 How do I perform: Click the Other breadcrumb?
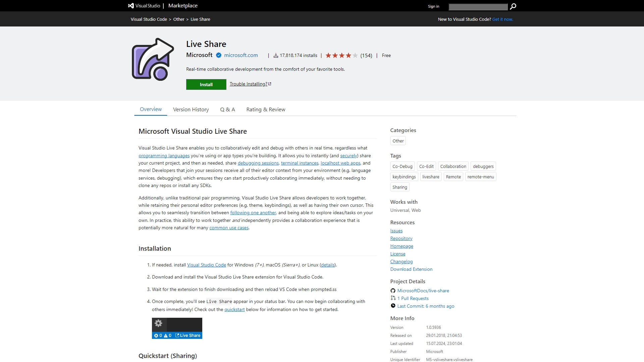(x=179, y=19)
